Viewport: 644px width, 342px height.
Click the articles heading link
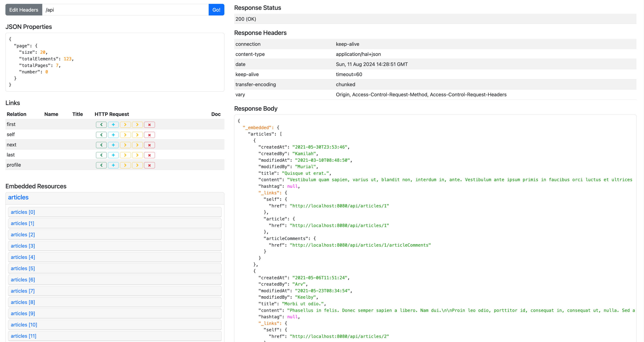(18, 197)
